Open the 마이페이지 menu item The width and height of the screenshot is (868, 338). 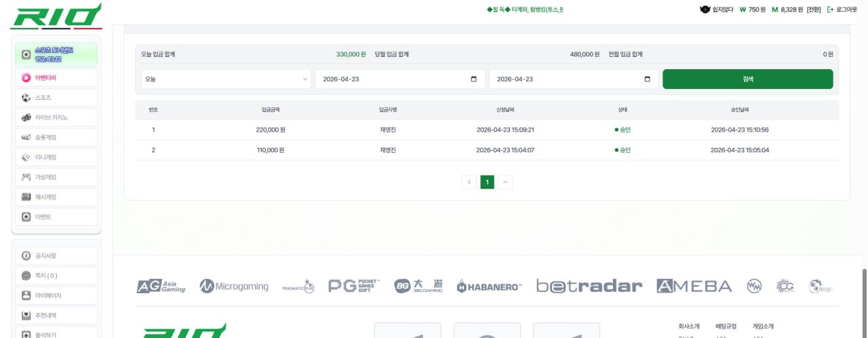tap(56, 295)
